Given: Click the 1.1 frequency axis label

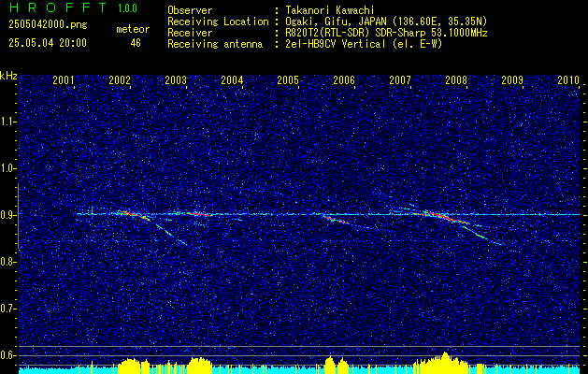Looking at the screenshot, I should (8, 122).
